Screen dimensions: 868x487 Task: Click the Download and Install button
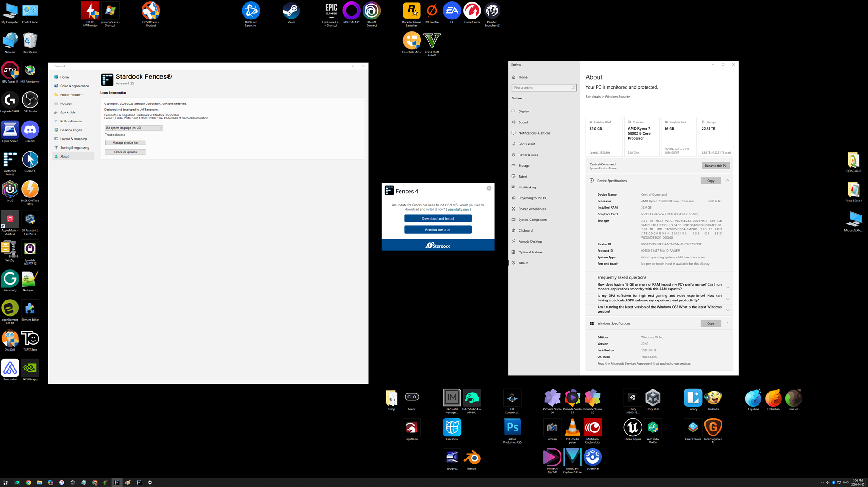tap(438, 219)
